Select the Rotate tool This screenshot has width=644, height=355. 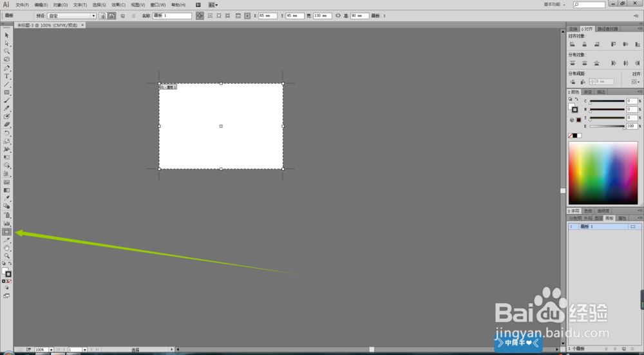[x=6, y=133]
